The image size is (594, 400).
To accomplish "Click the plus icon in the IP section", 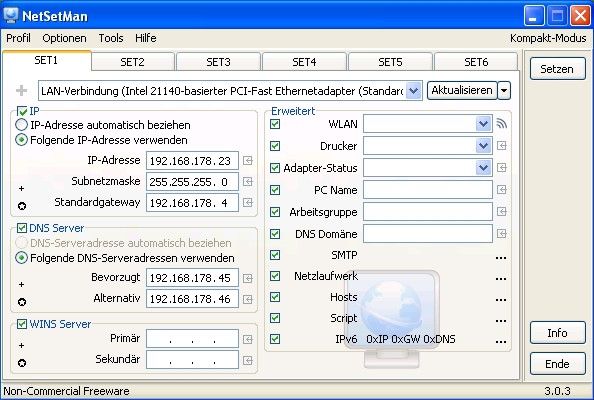I will point(22,188).
